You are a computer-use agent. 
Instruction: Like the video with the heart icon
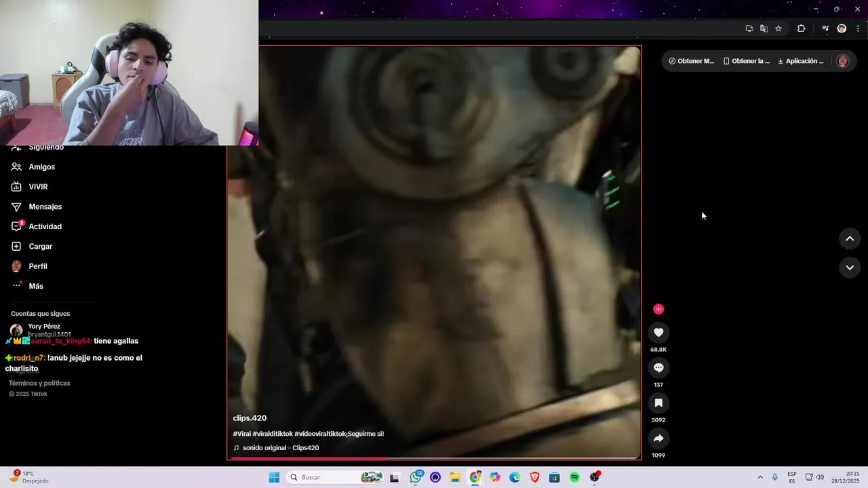click(658, 332)
